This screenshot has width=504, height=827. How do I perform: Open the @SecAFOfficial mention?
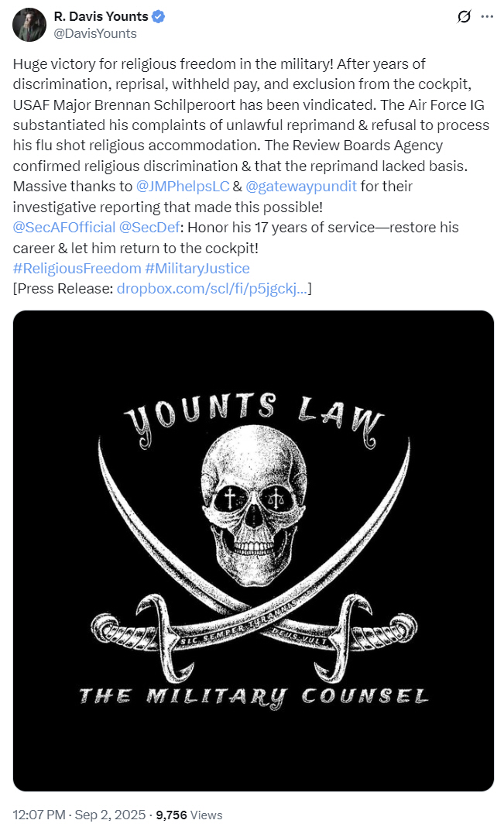(63, 228)
